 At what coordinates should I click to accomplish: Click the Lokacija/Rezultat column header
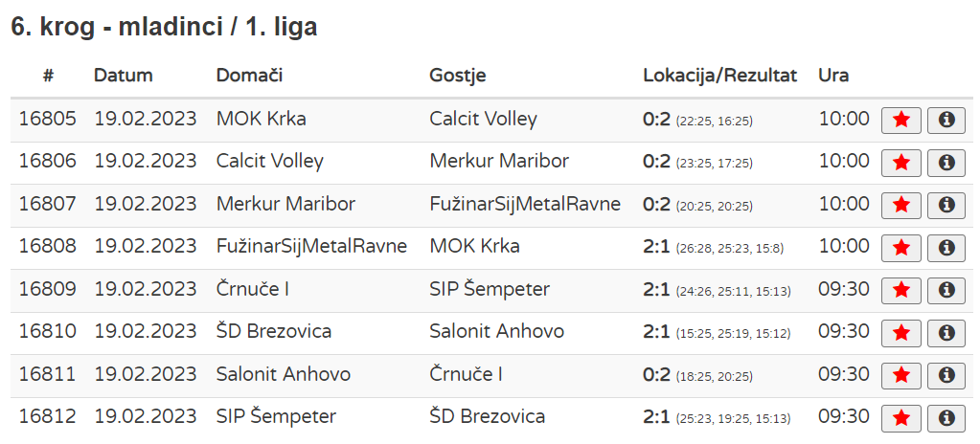[x=719, y=76]
